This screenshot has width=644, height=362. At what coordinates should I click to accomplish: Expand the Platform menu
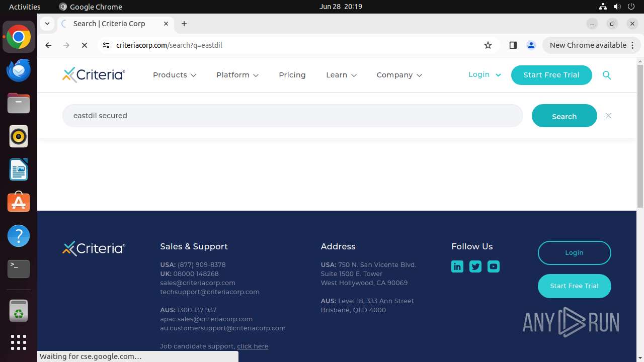click(x=237, y=75)
